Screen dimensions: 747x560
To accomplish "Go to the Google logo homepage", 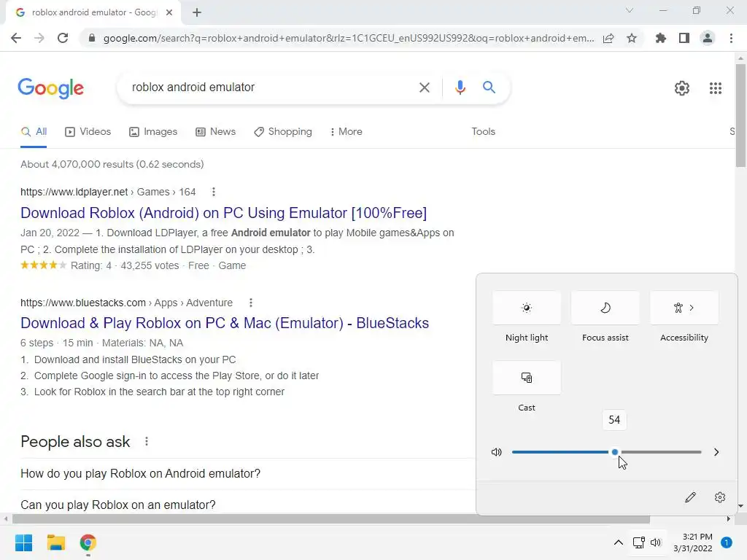I will click(51, 88).
